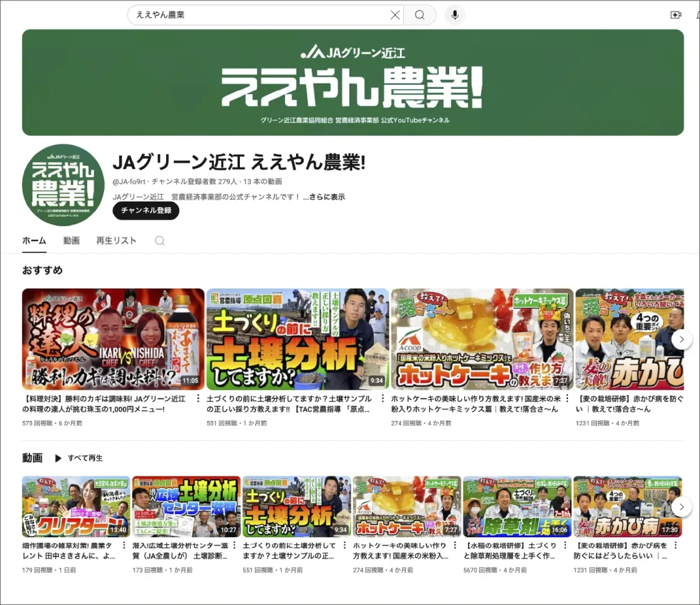Click channel name JAグリーン近江 ええやん農業!
This screenshot has width=700, height=605.
tap(239, 162)
